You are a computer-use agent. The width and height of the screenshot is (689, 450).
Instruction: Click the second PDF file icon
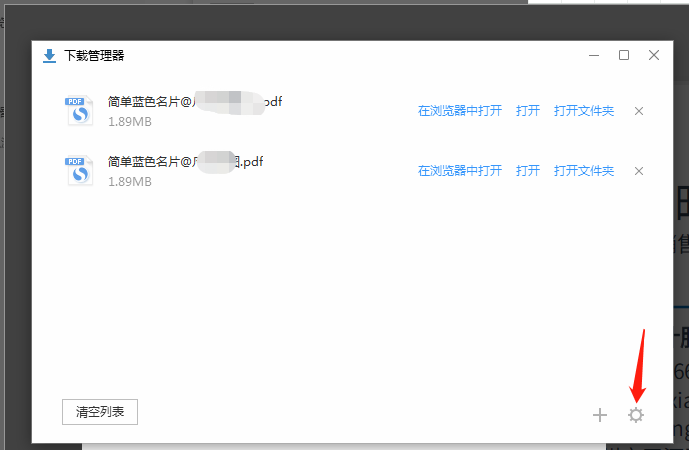[79, 171]
